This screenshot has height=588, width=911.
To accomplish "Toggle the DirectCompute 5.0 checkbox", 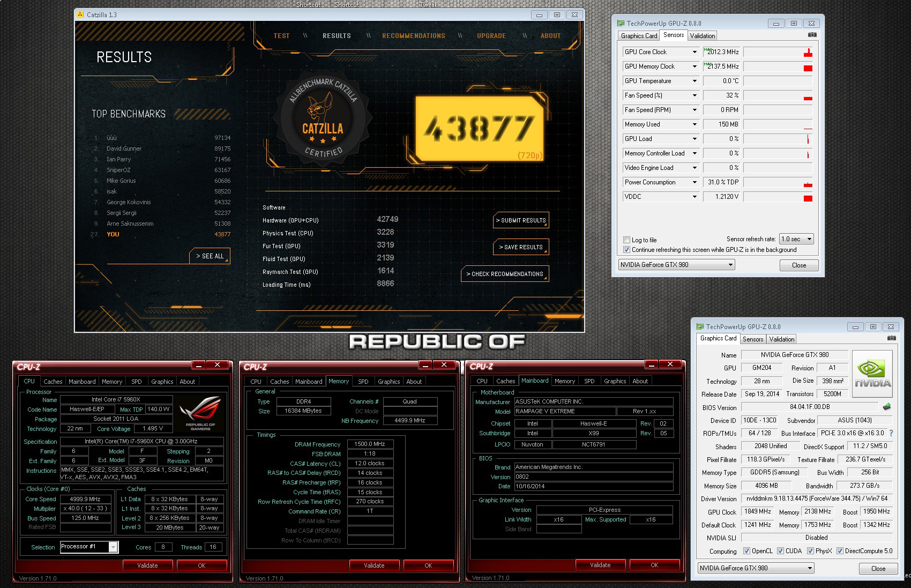I will tap(840, 550).
